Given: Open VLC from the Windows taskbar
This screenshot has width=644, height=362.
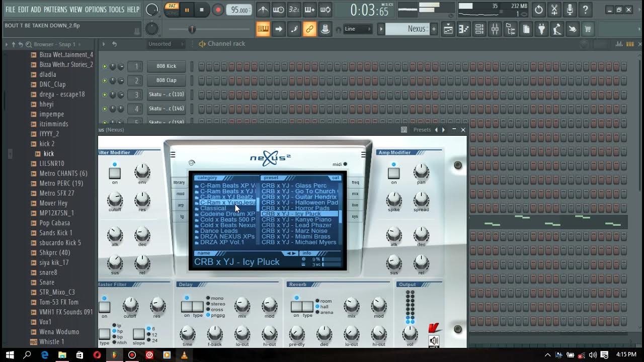Looking at the screenshot, I should [184, 355].
